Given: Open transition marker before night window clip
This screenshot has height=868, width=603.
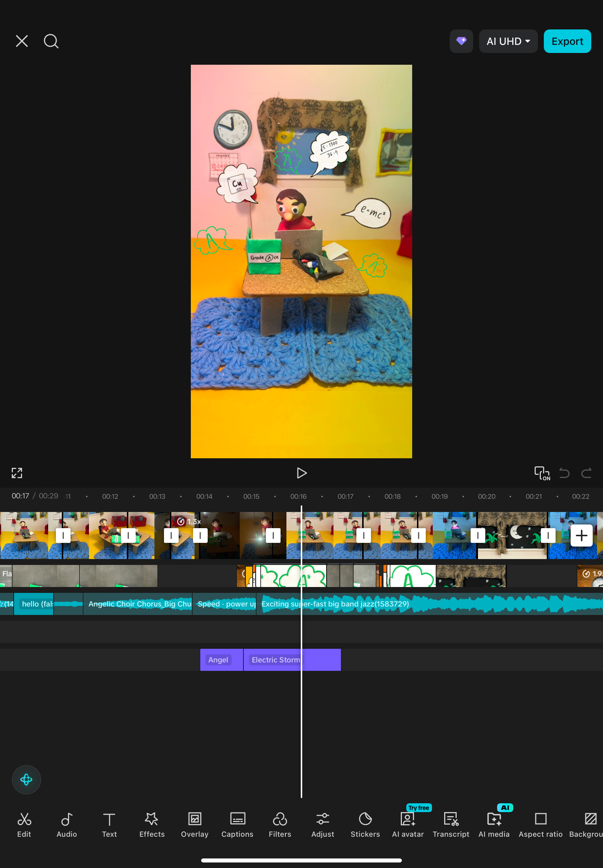Looking at the screenshot, I should (x=478, y=535).
